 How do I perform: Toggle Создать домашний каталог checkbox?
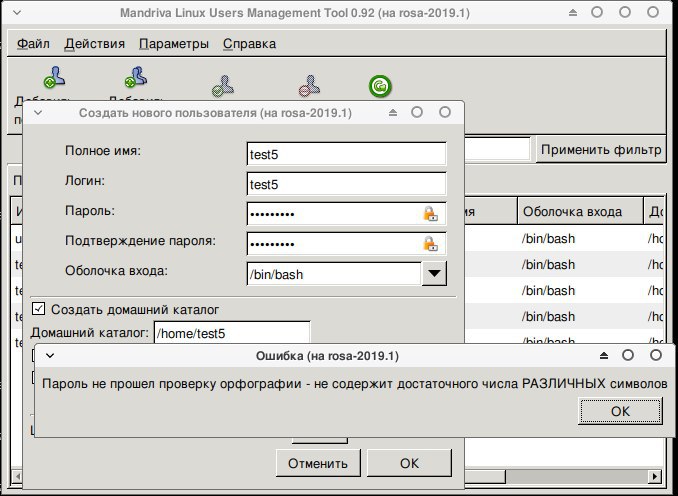(38, 309)
